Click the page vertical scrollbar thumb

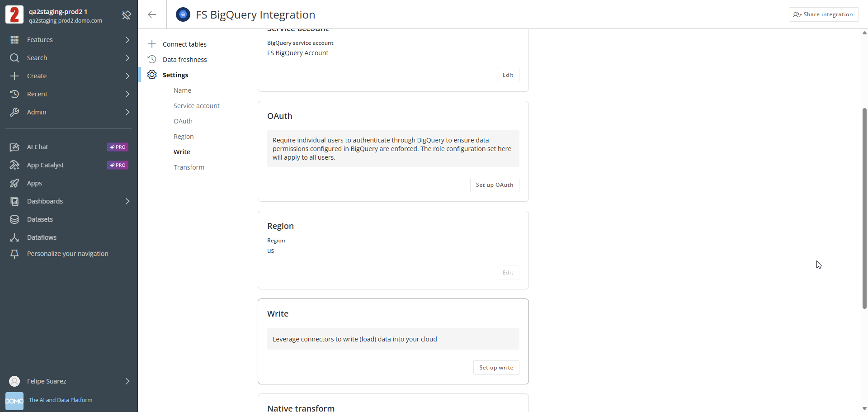pyautogui.click(x=864, y=208)
